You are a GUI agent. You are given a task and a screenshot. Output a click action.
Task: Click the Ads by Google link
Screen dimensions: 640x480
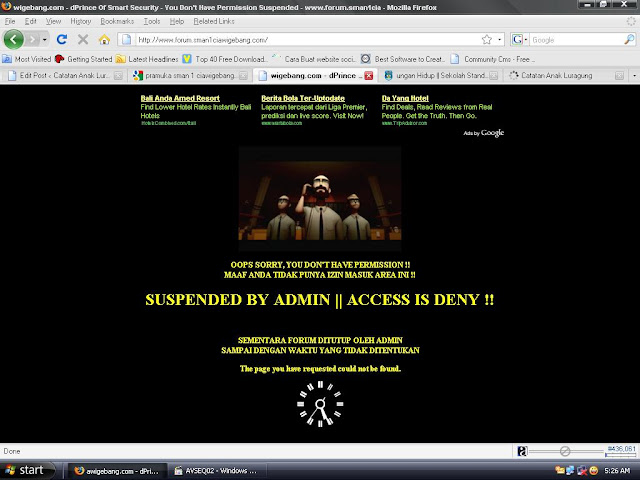484,133
